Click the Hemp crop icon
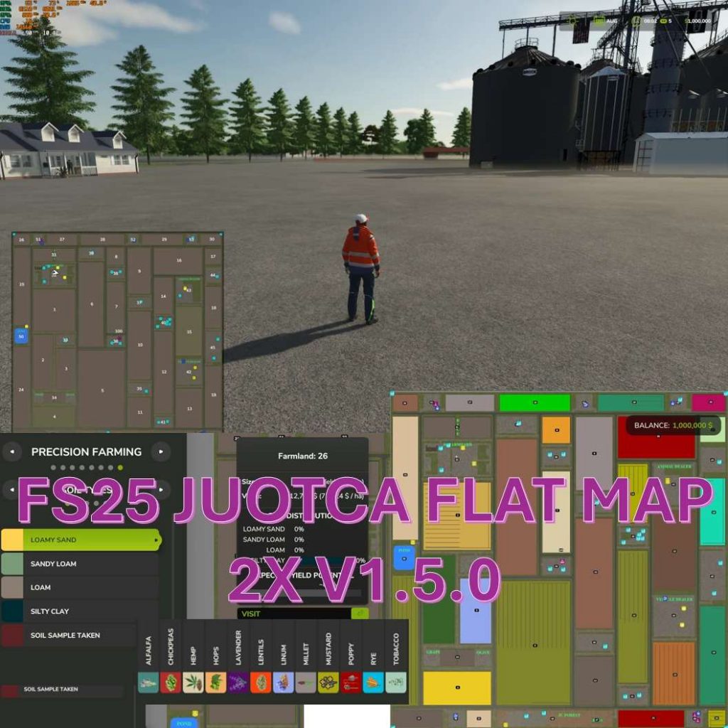 [x=193, y=682]
